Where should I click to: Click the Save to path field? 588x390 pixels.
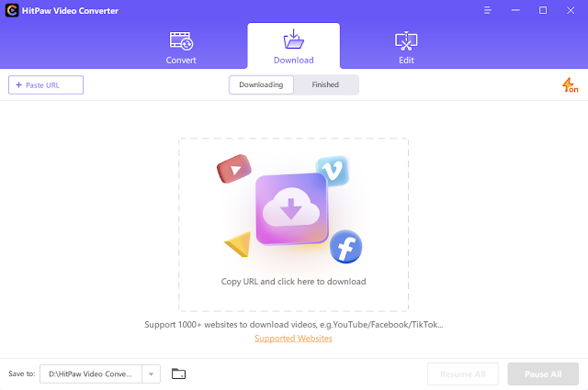coord(91,373)
